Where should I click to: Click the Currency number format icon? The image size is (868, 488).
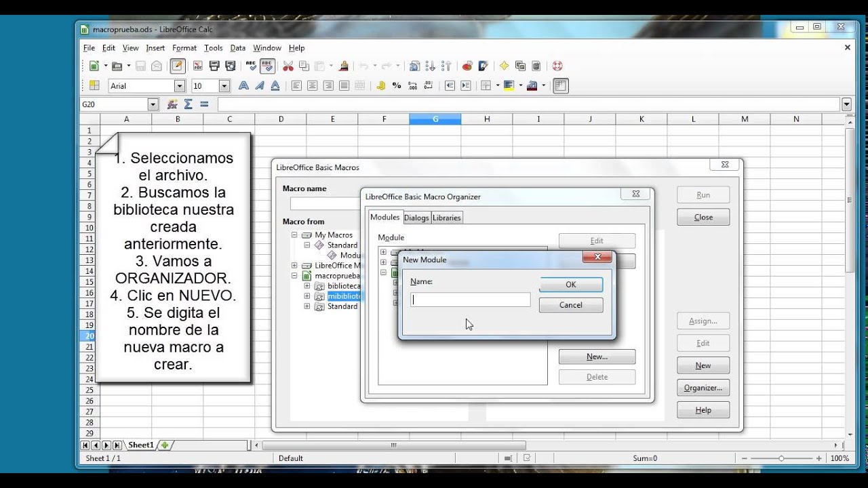[381, 85]
